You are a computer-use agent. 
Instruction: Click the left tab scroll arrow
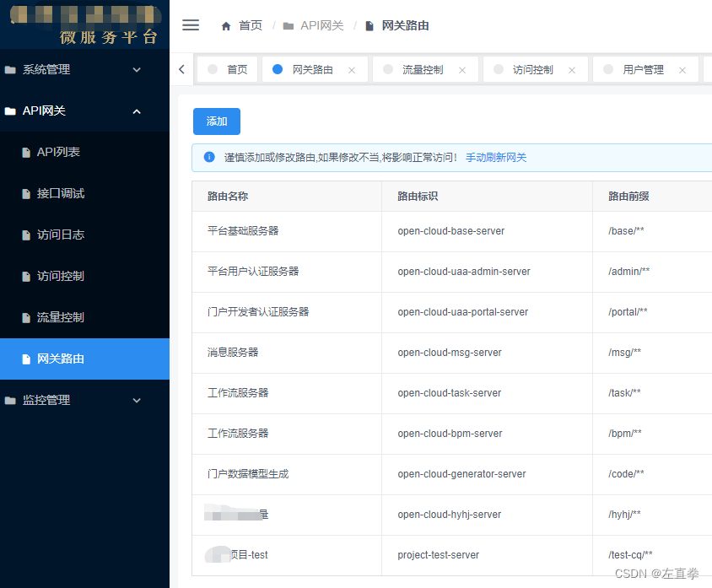pyautogui.click(x=181, y=69)
